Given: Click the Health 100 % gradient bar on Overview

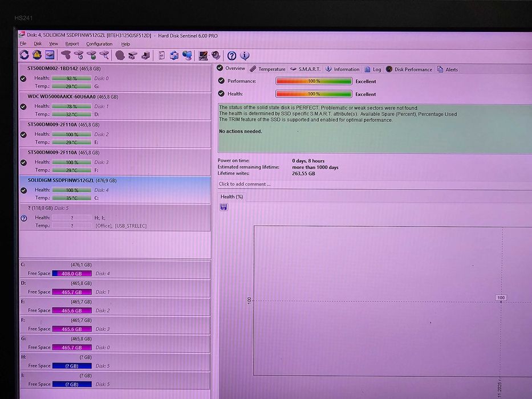Looking at the screenshot, I should pos(314,93).
